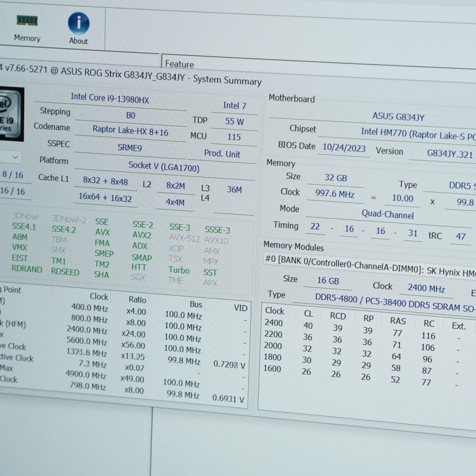Click the SSSE-3 feature flag
This screenshot has height=476, width=476.
tap(217, 230)
